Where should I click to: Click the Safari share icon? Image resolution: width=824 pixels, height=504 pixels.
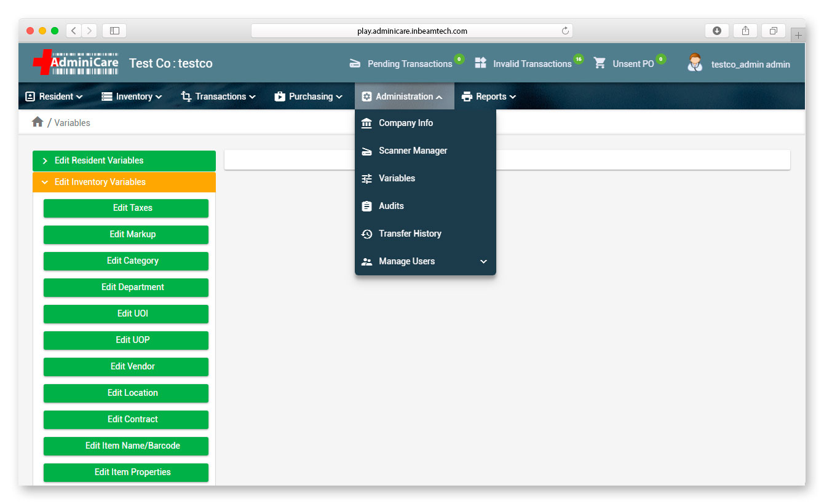tap(745, 31)
